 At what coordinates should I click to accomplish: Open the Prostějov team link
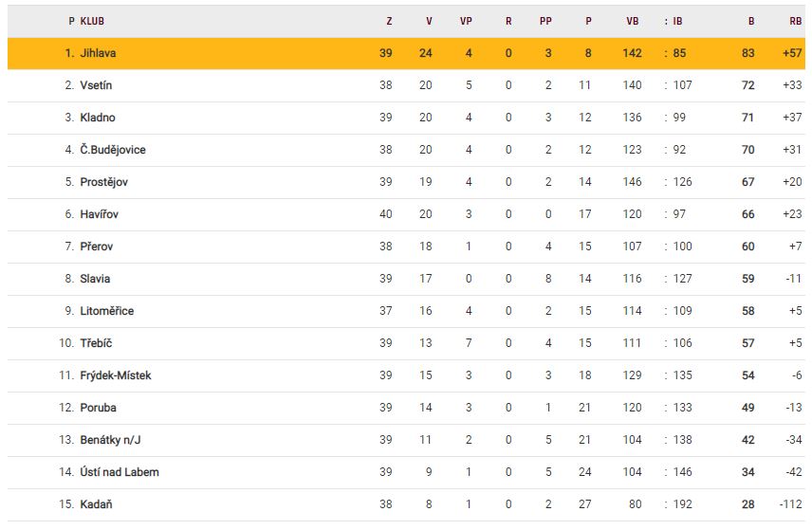(x=104, y=182)
